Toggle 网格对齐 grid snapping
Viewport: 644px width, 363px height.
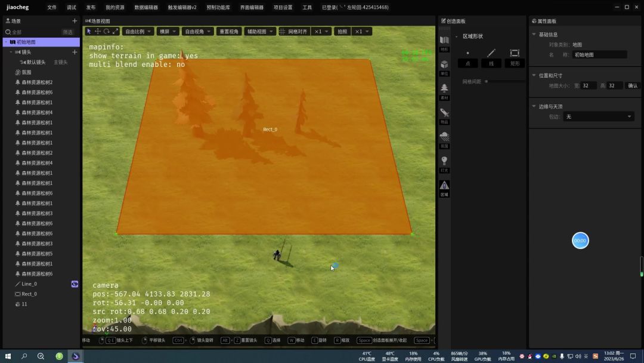click(x=293, y=31)
